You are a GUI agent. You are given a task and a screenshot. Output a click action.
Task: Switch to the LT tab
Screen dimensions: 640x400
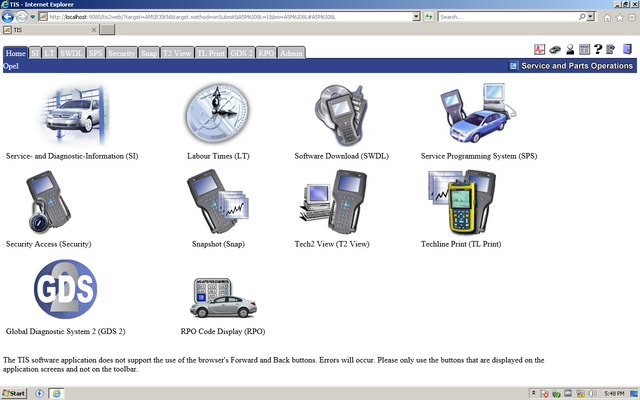pyautogui.click(x=49, y=53)
